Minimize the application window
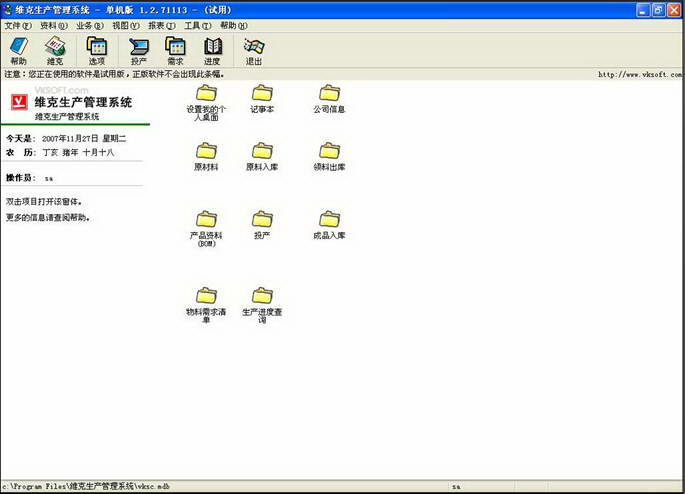This screenshot has height=494, width=685. pos(642,10)
